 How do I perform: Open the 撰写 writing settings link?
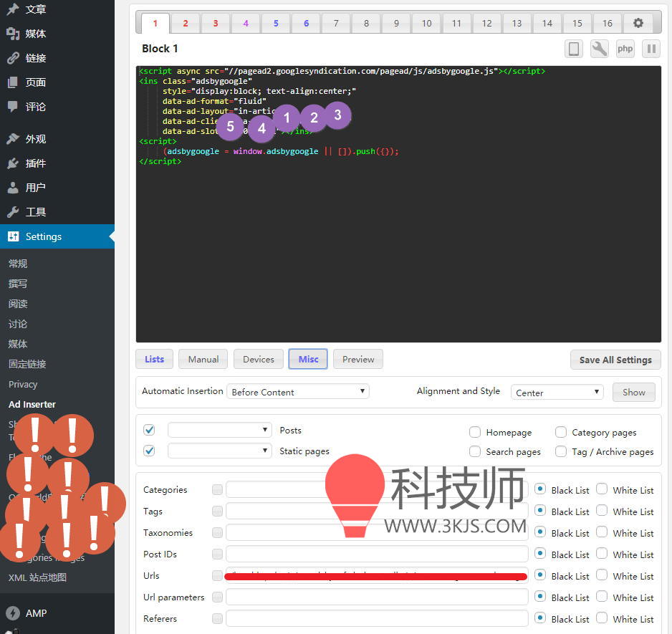click(x=18, y=284)
